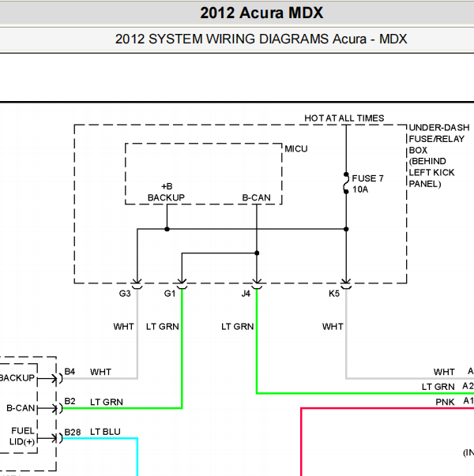Select the "WHT" label above the A2 row
Screen dimensions: 474x476
(444, 372)
